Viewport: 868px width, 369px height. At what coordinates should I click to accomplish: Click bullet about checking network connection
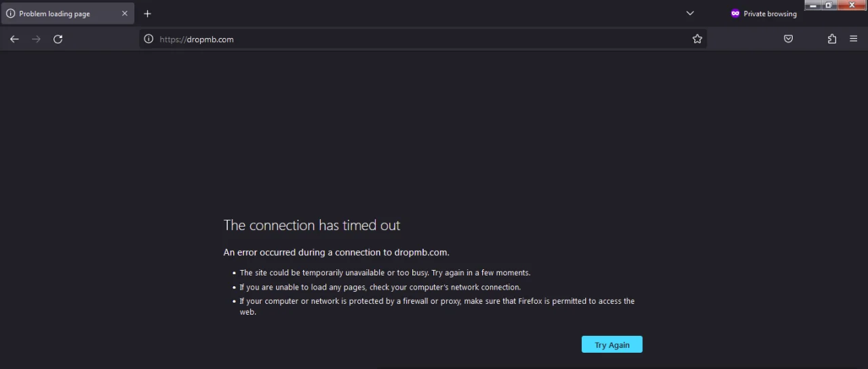point(380,287)
